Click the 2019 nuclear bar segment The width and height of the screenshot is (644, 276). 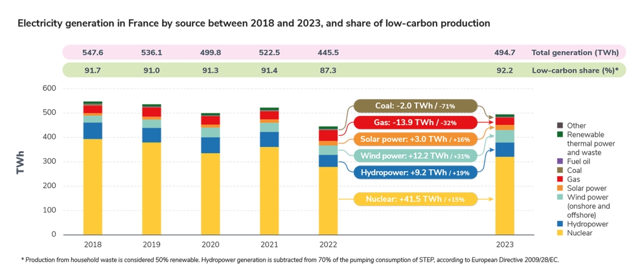152,189
